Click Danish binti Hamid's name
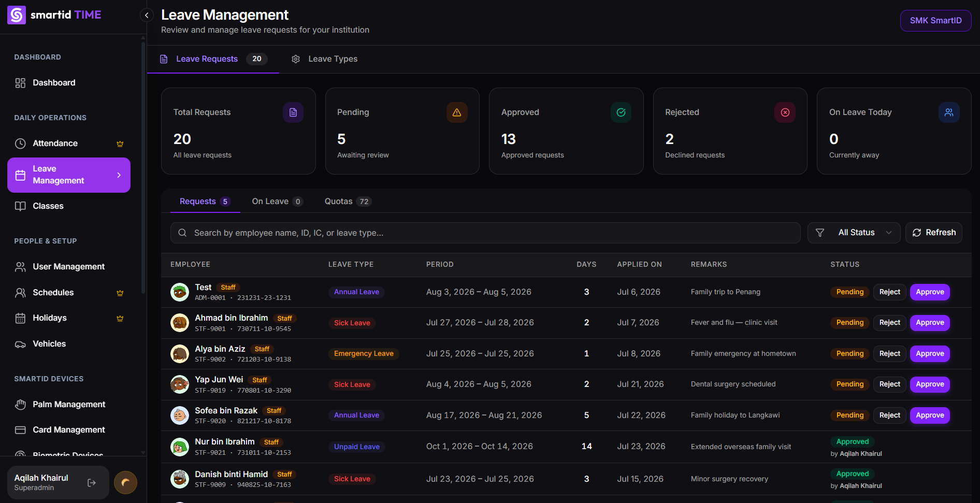This screenshot has width=980, height=503. point(231,475)
